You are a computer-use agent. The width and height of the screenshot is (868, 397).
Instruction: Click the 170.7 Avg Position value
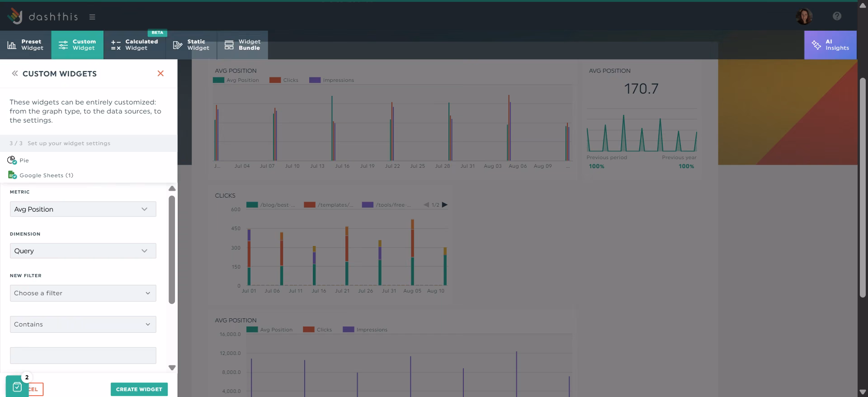coord(641,89)
